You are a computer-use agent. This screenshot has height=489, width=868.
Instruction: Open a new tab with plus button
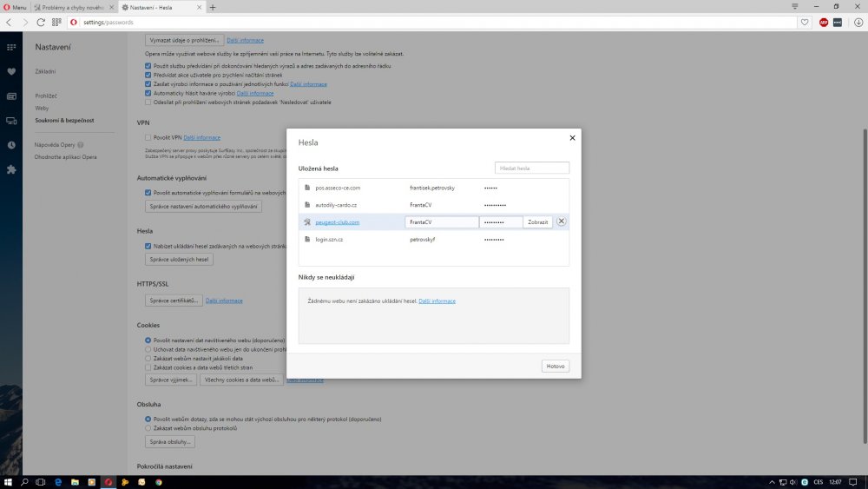213,7
